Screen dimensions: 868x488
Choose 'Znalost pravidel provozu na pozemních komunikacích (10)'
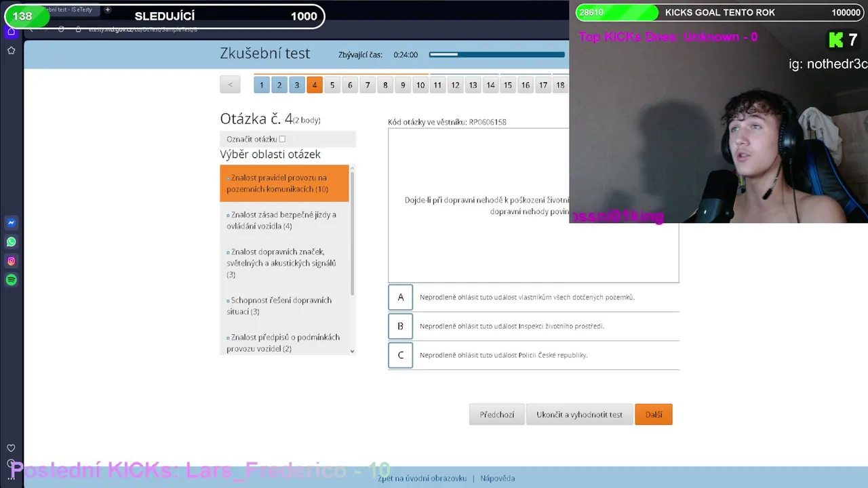pyautogui.click(x=284, y=183)
